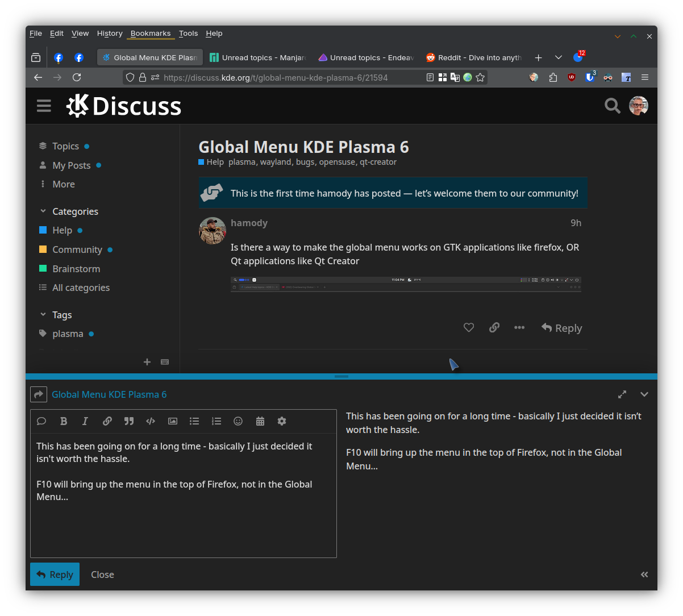Bookmark this page with star icon
The image size is (683, 616).
[480, 77]
